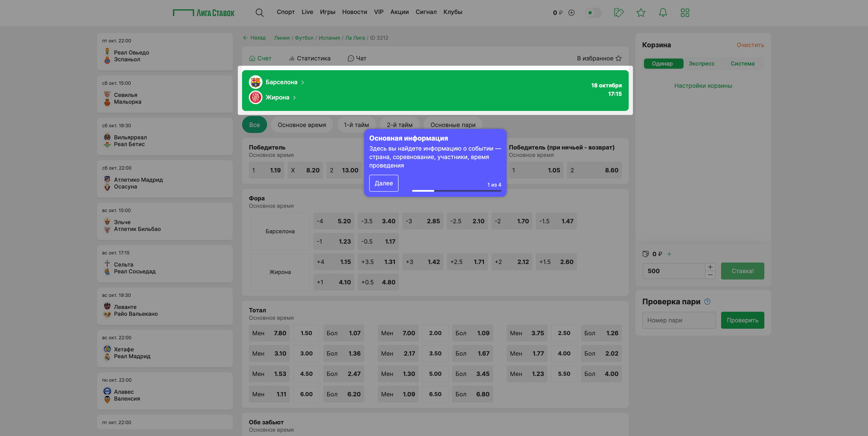Image resolution: width=868 pixels, height=436 pixels.
Task: Expand Жирона team details chevron
Action: pyautogui.click(x=294, y=98)
